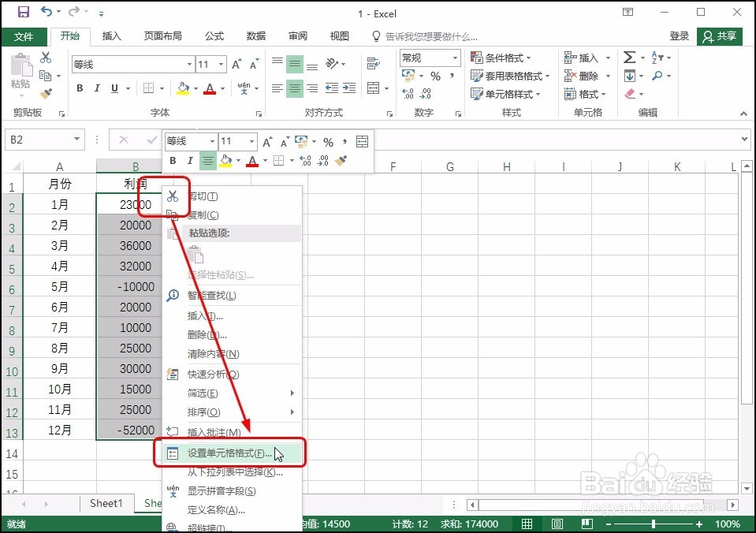Click the Cut scissors icon in ribbon
This screenshot has height=533, width=756.
tap(46, 58)
